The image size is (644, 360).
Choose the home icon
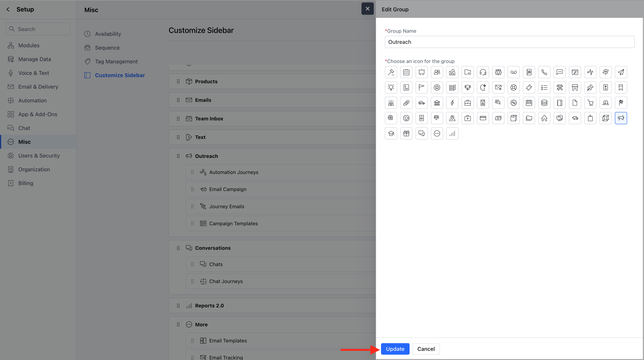544,118
